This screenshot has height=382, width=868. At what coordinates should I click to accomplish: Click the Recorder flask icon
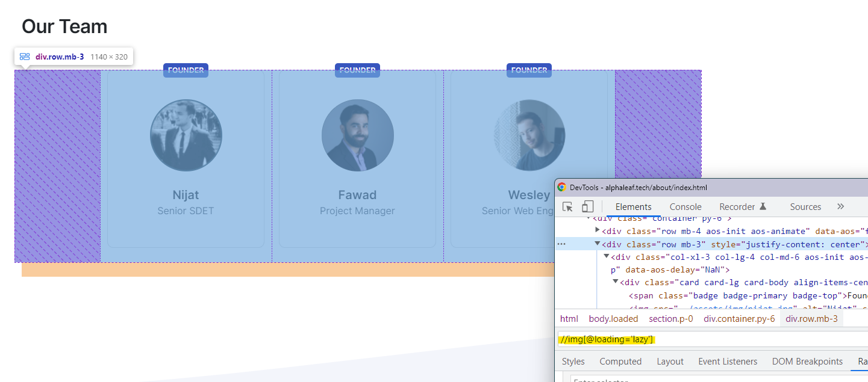(763, 206)
